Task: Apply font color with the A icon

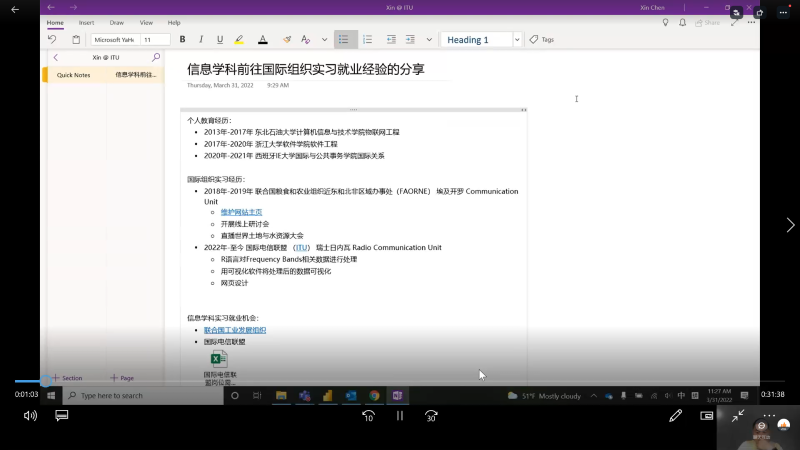Action: (x=263, y=39)
